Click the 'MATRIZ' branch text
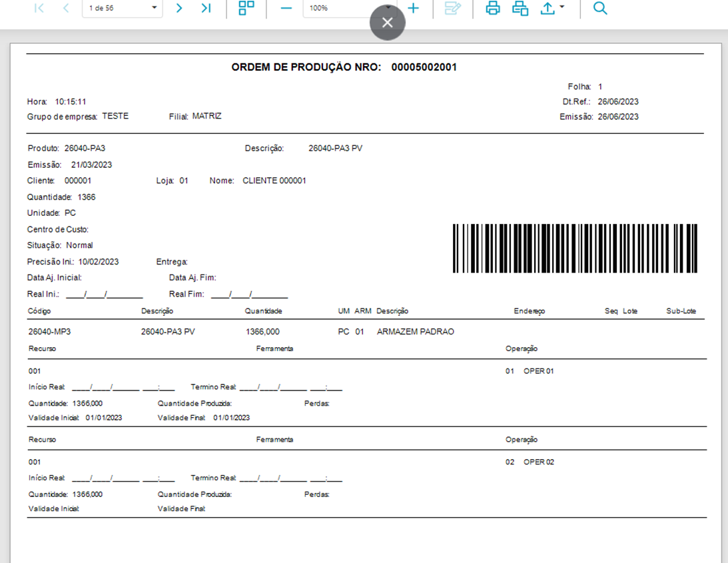Image resolution: width=728 pixels, height=563 pixels. 207,116
